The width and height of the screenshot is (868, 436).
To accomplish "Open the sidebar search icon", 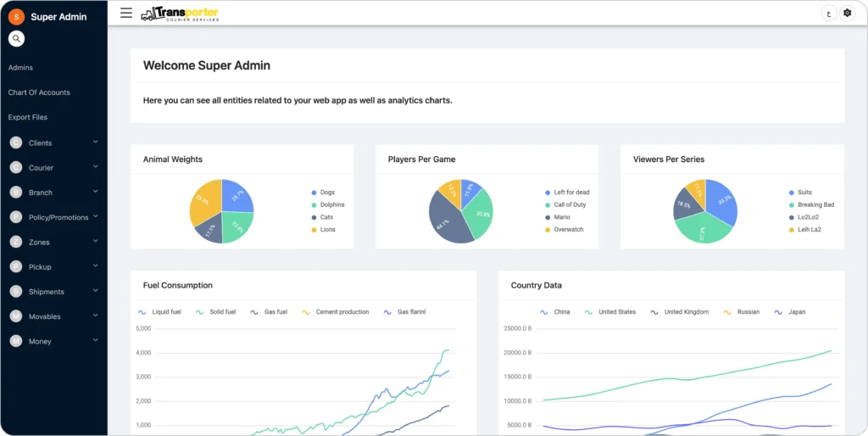I will coord(16,39).
